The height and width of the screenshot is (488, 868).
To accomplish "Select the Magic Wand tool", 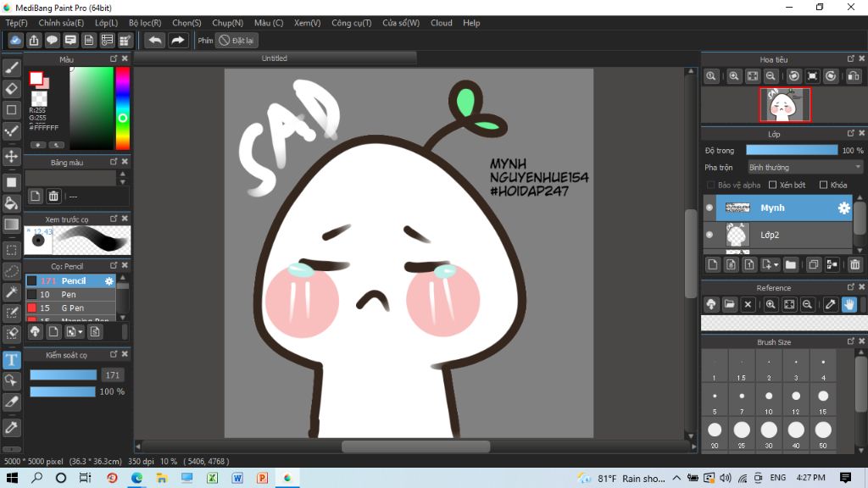I will [x=12, y=292].
